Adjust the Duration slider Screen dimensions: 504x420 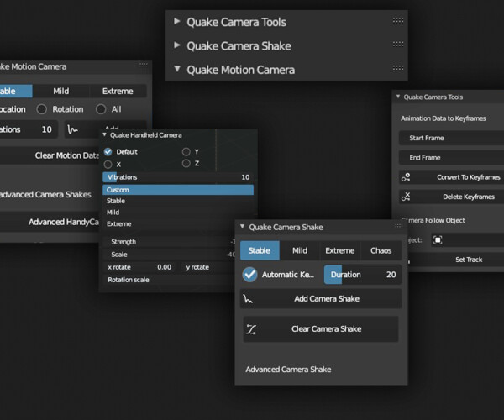point(363,275)
